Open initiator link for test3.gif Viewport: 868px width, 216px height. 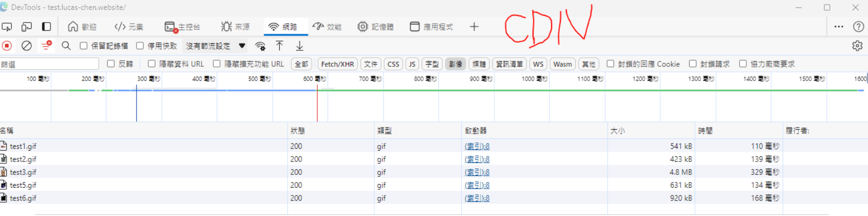[x=477, y=172]
